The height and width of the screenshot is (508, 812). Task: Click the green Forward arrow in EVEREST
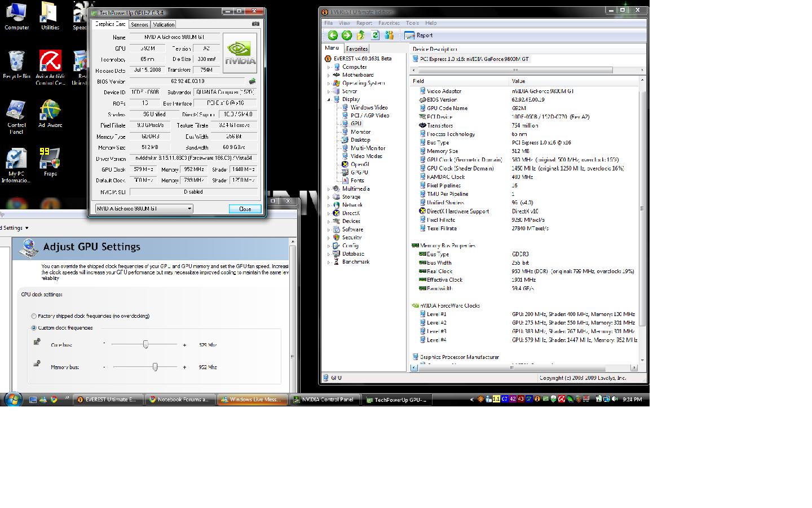pos(347,36)
